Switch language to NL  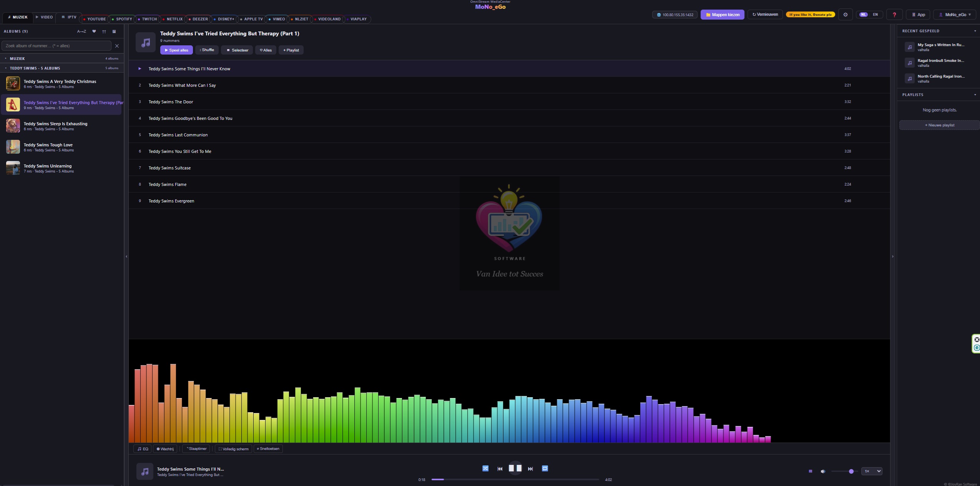click(x=864, y=15)
